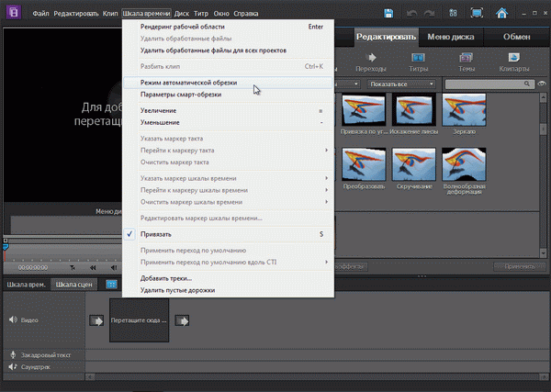Image resolution: width=551 pixels, height=392 pixels.
Task: Click Удалить пустые дорожки menu entry
Action: (x=177, y=290)
